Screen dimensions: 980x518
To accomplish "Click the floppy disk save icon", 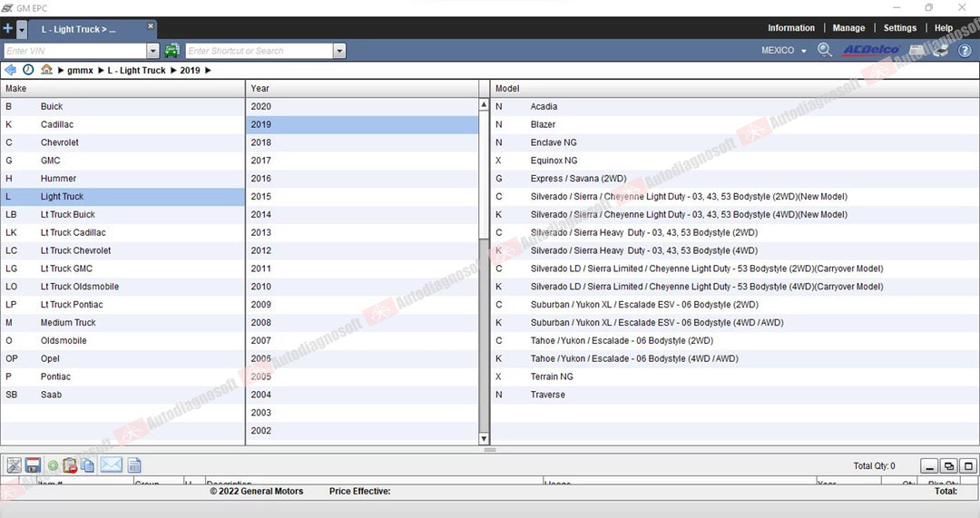I will click(34, 464).
